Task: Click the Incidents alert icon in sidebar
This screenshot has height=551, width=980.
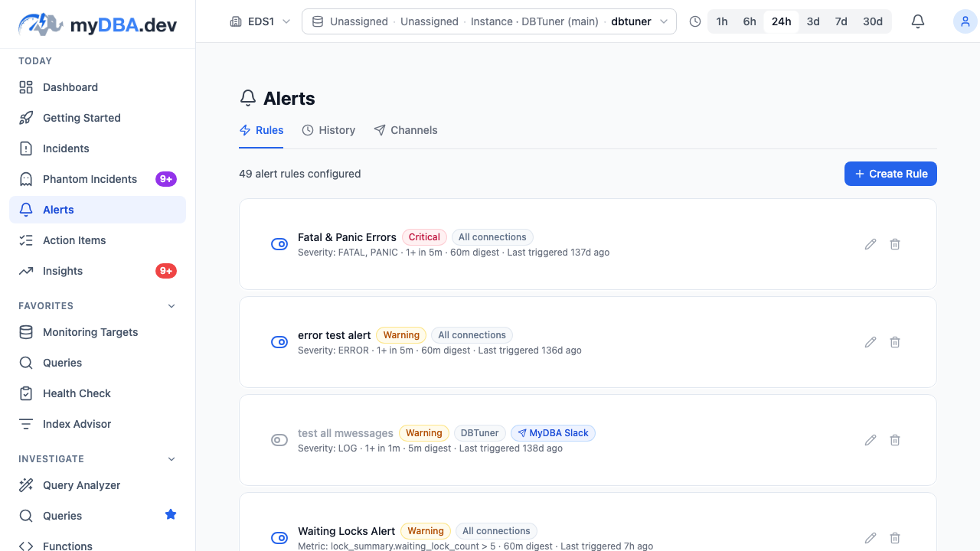Action: coord(26,148)
